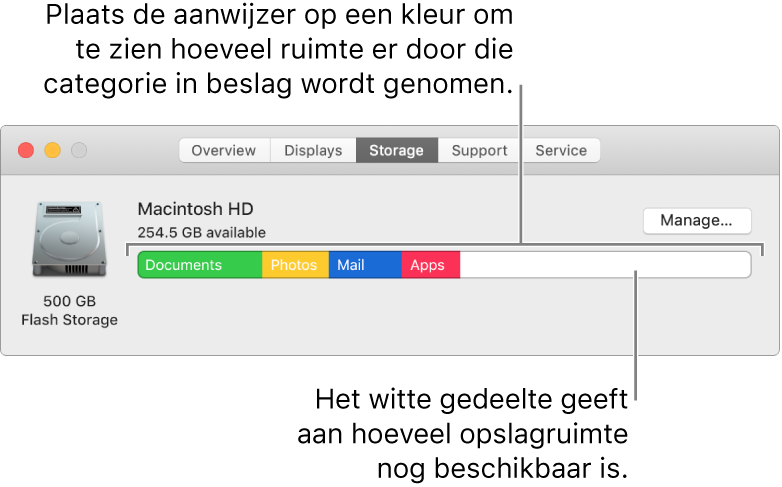Close the window with the red button
This screenshot has height=487, width=782.
26,150
